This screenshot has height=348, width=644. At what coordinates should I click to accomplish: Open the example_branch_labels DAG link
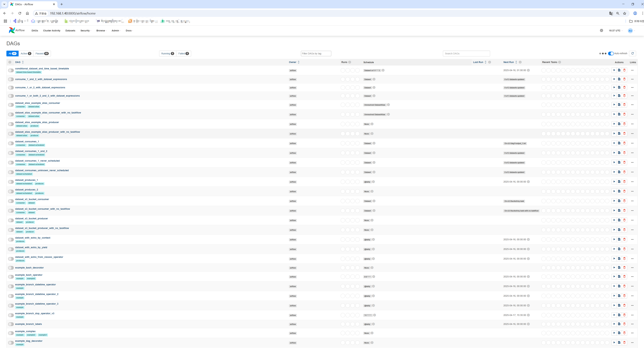28,324
